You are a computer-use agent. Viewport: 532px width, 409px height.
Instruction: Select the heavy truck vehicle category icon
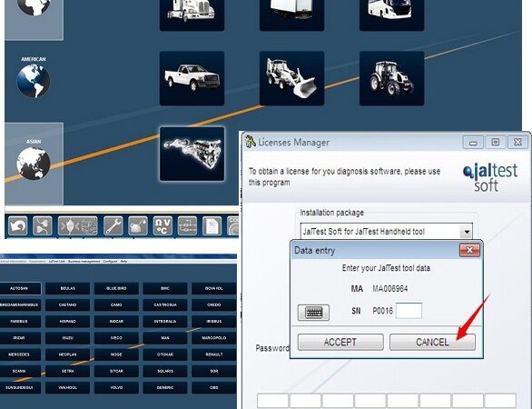192,15
